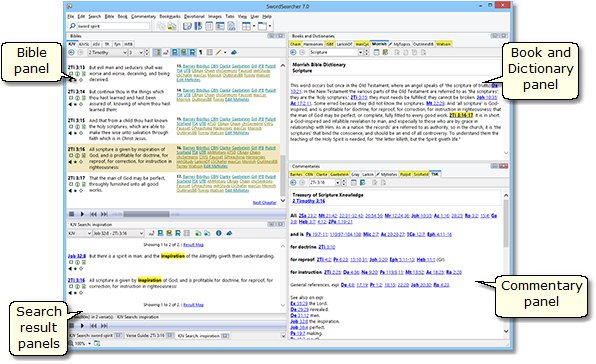Screen dimensions: 596x364
Task: Click the green-dot search icon in search toolbar
Action: pos(198,233)
